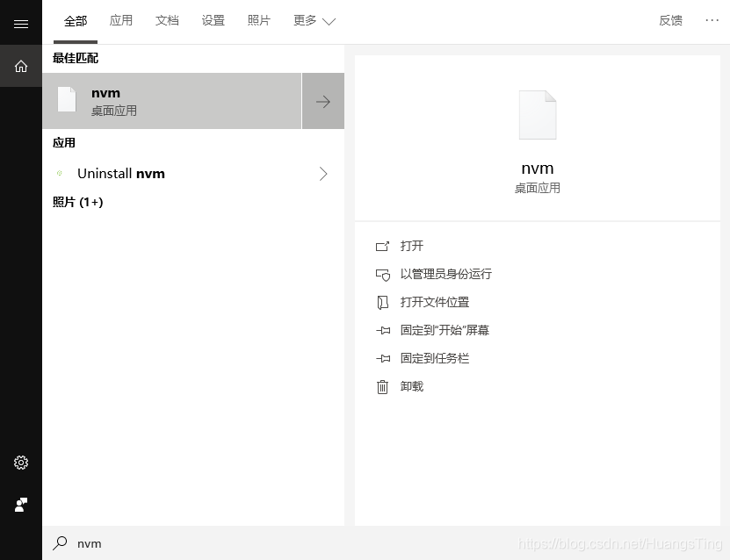This screenshot has width=730, height=560.
Task: Switch to the 文档 tab
Action: [x=167, y=21]
